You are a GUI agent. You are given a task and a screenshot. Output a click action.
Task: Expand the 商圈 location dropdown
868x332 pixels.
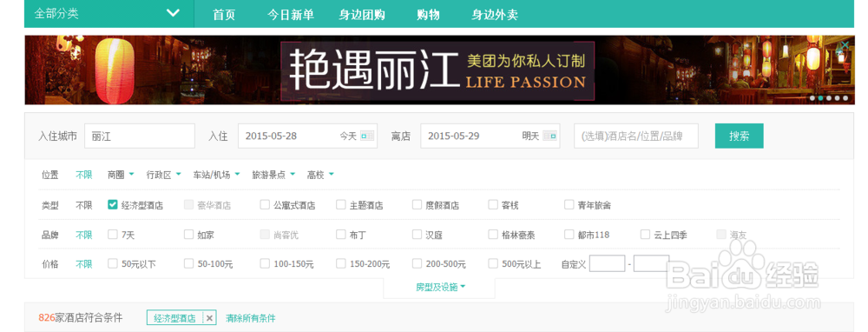121,175
